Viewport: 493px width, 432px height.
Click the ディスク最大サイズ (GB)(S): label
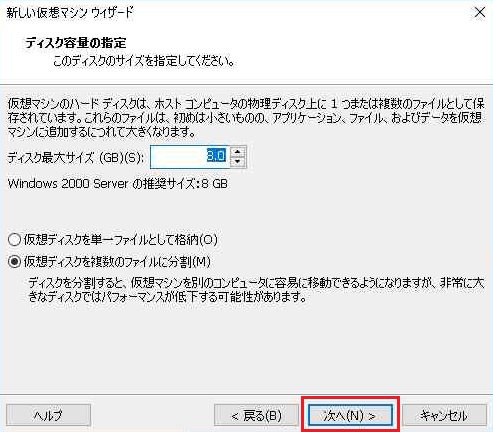tap(76, 157)
